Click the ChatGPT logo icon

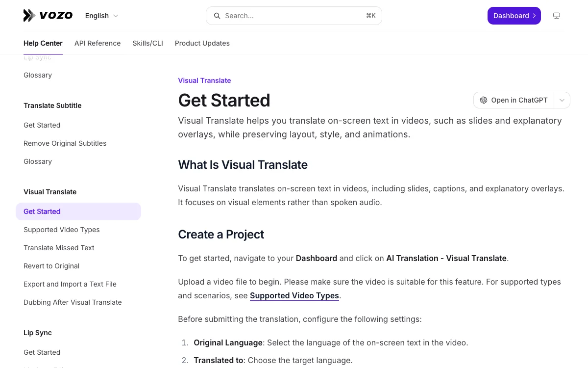[x=484, y=100]
